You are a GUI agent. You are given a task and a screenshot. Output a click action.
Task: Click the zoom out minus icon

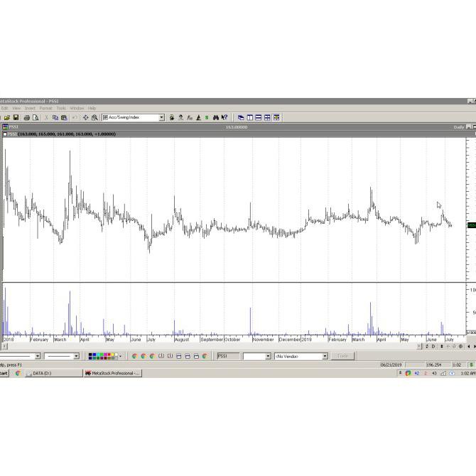454,347
